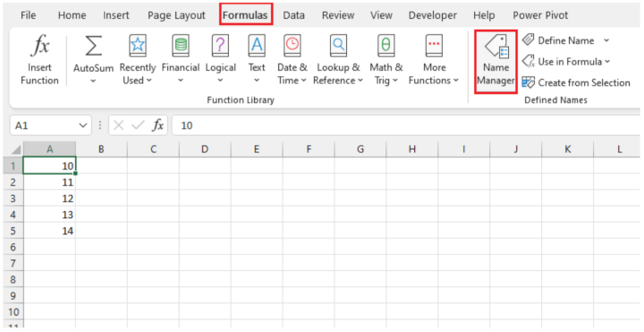Confirm entry with formula bar checkmark
644x332 pixels.
[x=138, y=125]
